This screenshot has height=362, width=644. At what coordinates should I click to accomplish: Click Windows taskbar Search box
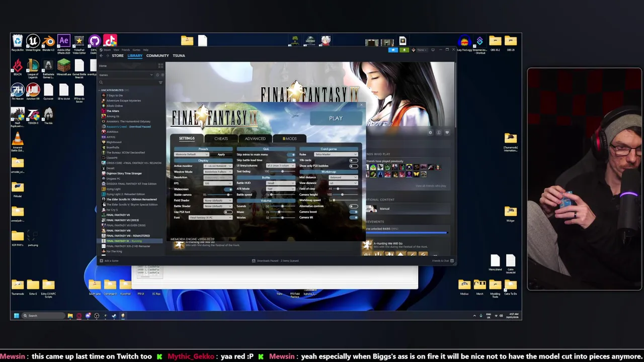coord(43,316)
